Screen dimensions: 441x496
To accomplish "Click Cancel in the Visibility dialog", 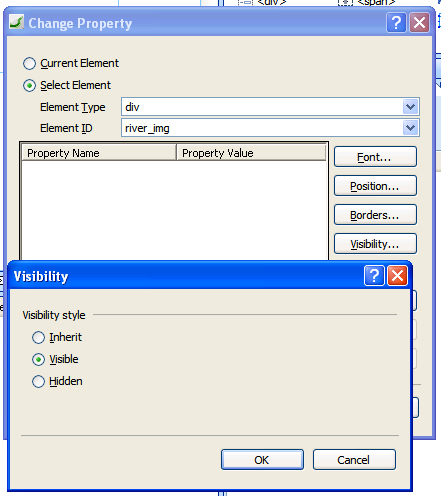I will [354, 460].
